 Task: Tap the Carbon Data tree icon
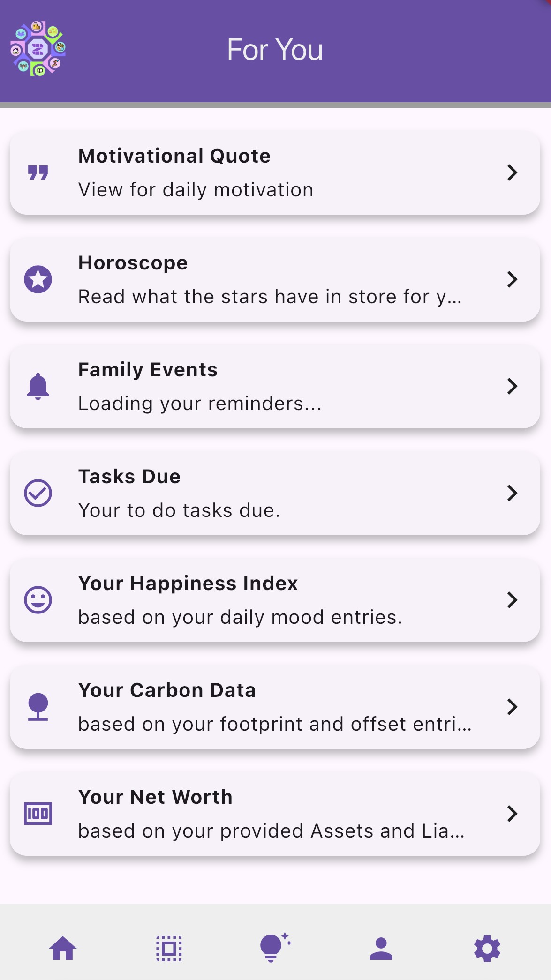pos(38,707)
